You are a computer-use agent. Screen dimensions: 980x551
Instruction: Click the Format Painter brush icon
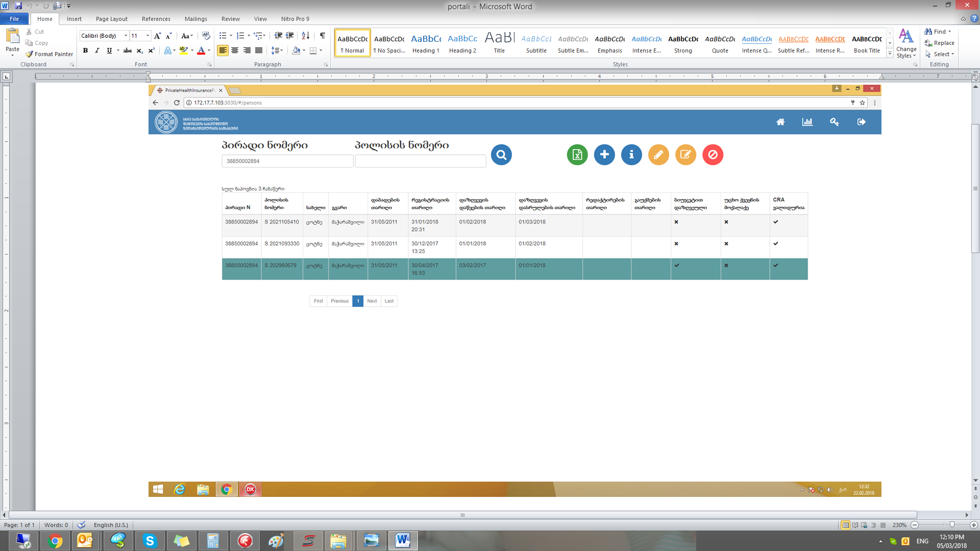pos(30,54)
